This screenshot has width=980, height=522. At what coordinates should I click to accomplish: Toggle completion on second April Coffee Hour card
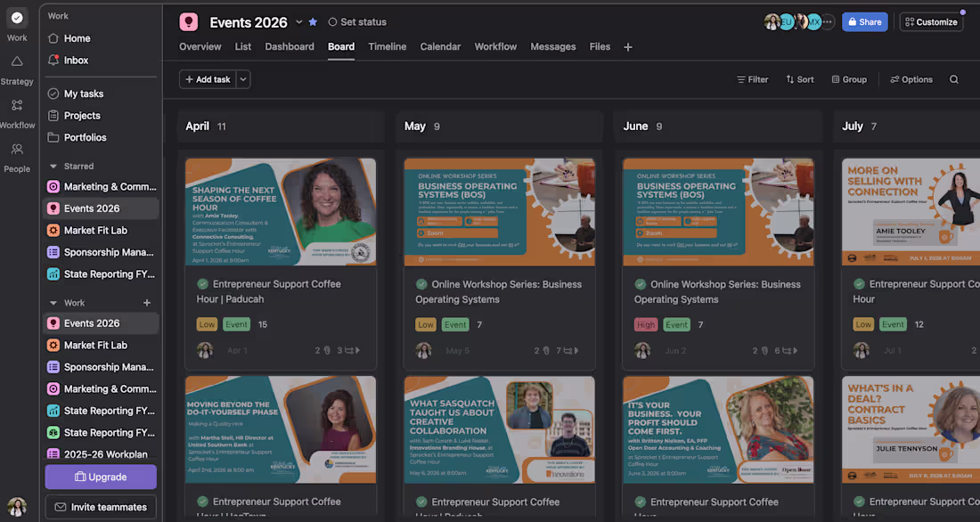point(202,502)
